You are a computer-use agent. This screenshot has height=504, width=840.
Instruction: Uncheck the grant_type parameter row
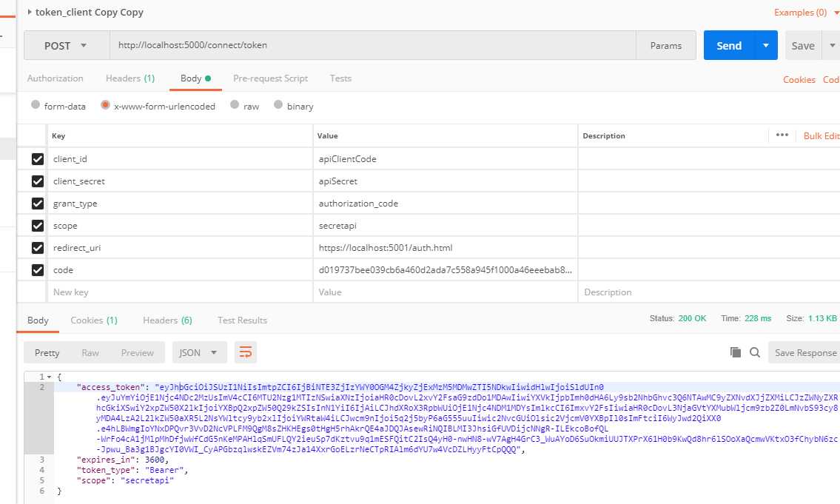point(38,204)
